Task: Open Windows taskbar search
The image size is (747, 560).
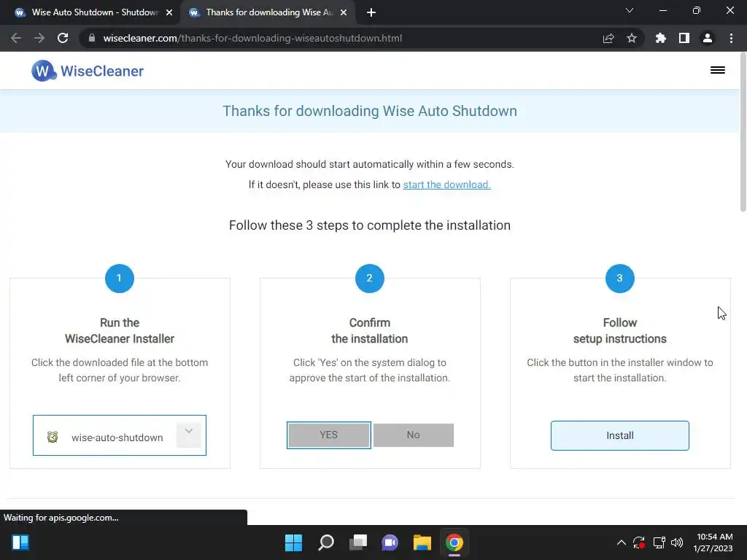Action: pyautogui.click(x=326, y=542)
